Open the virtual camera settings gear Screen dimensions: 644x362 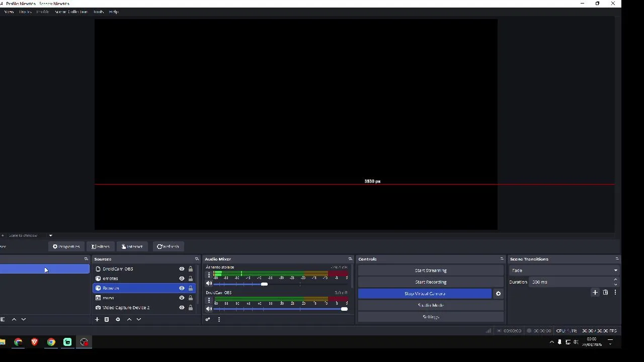point(498,294)
